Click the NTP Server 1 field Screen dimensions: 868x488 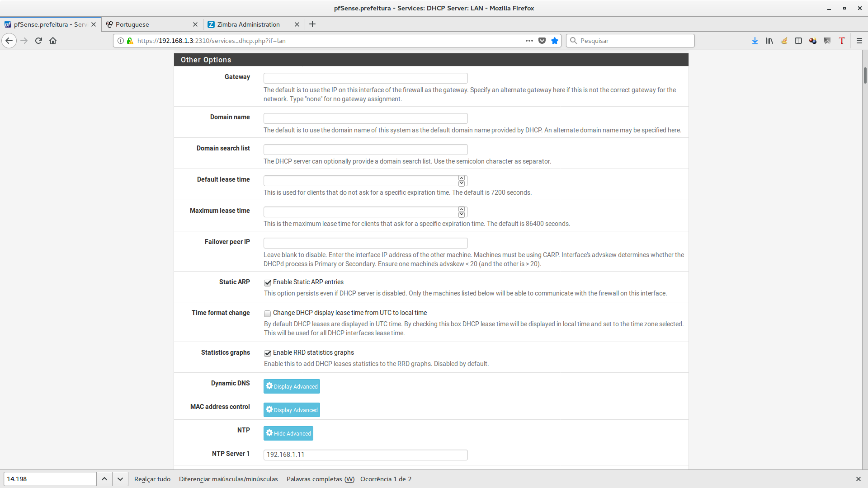click(x=365, y=455)
